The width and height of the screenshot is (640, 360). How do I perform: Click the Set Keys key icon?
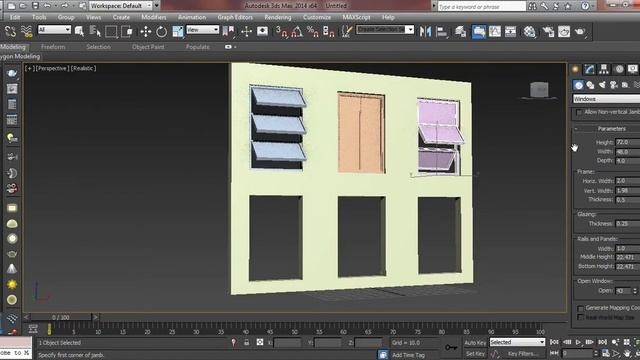coord(451,347)
